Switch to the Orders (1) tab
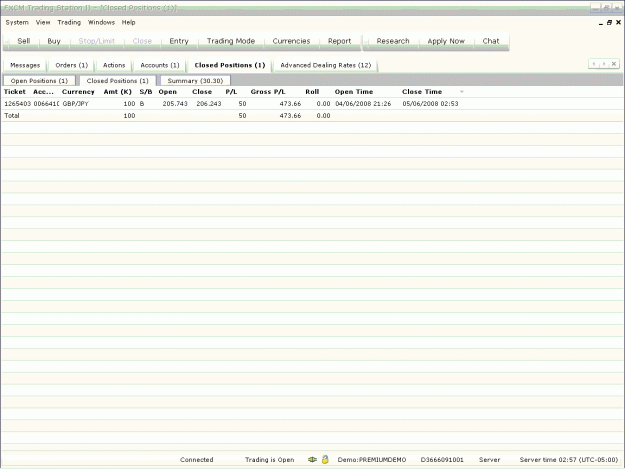This screenshot has width=625, height=469. pyautogui.click(x=72, y=65)
